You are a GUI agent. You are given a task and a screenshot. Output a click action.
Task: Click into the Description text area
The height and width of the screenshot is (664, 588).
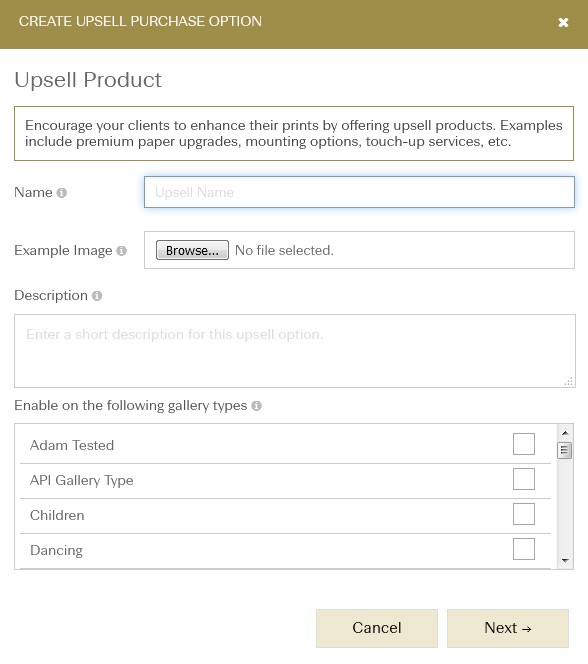[x=295, y=351]
